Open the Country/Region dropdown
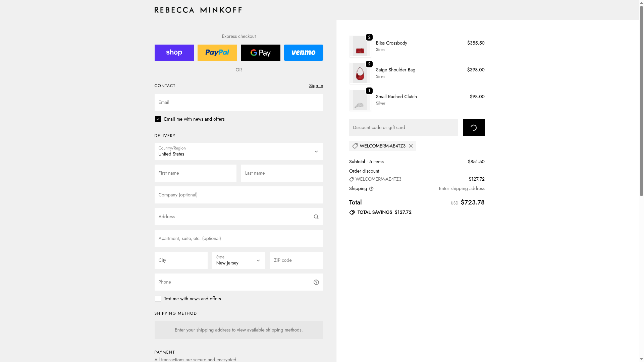The image size is (644, 362). click(x=238, y=152)
